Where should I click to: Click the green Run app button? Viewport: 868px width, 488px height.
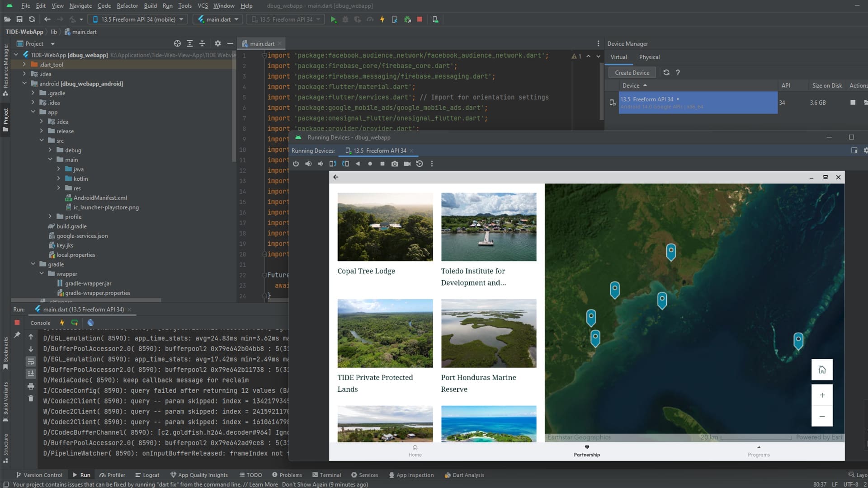coord(333,19)
